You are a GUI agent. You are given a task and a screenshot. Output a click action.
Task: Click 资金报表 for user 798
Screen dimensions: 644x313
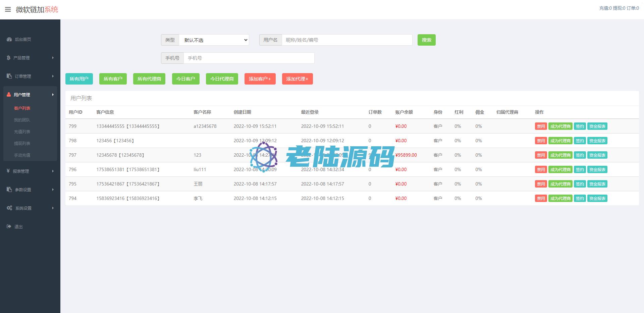[x=597, y=141]
